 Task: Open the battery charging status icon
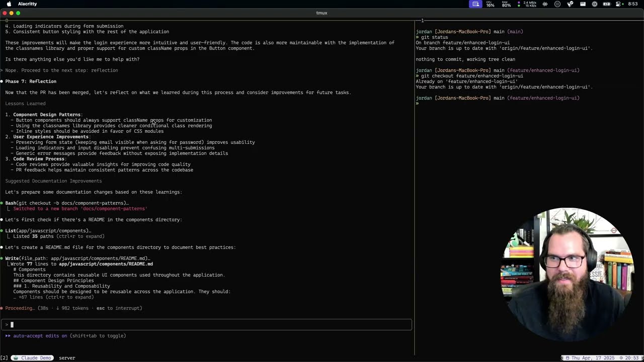click(607, 4)
